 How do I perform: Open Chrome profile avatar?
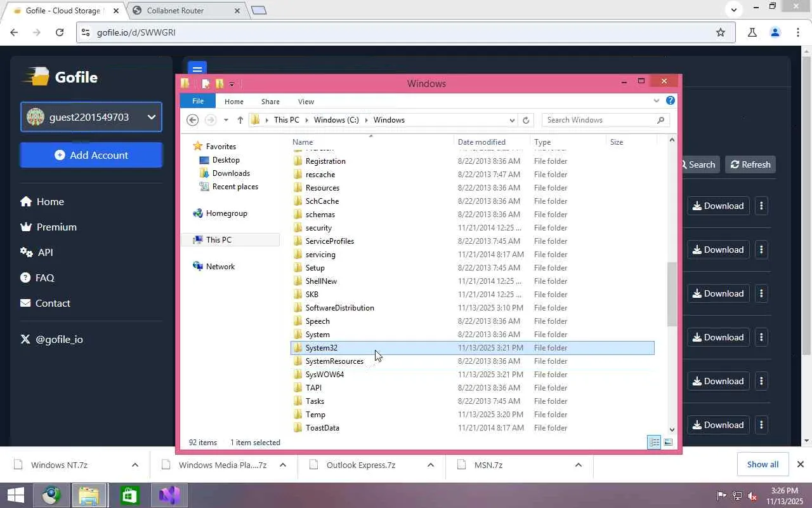click(x=775, y=32)
